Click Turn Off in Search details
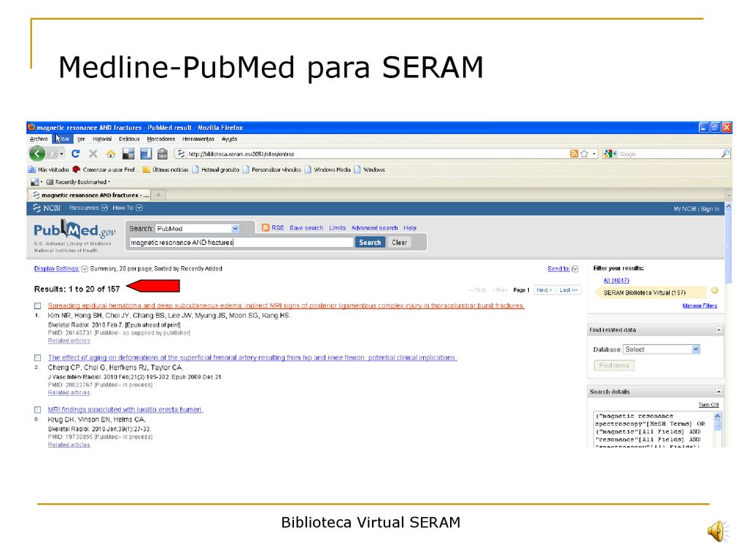Viewport: 747px width, 560px height. coord(708,405)
